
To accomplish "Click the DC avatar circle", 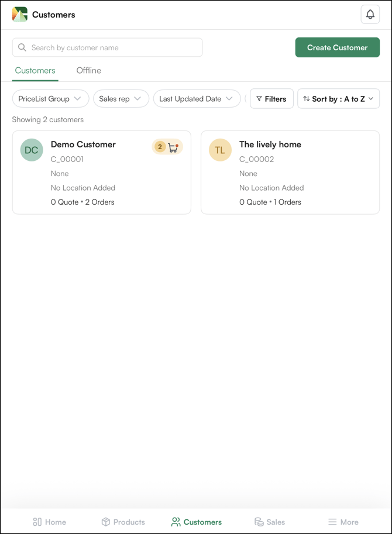I will tap(32, 150).
